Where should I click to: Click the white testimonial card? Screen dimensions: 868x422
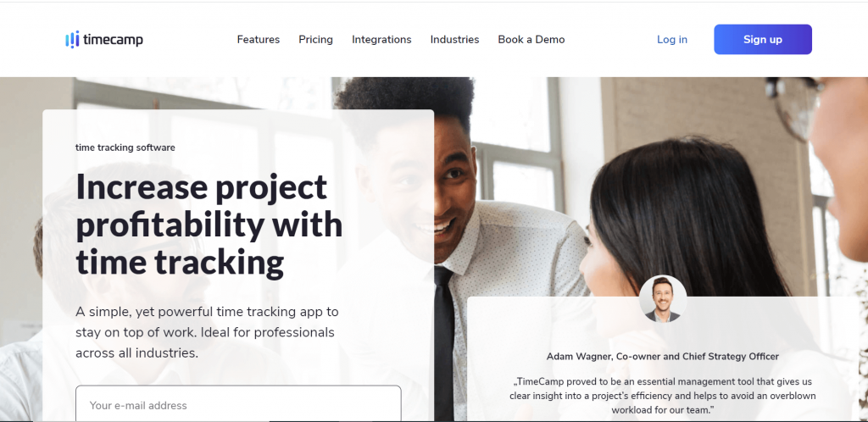661,359
